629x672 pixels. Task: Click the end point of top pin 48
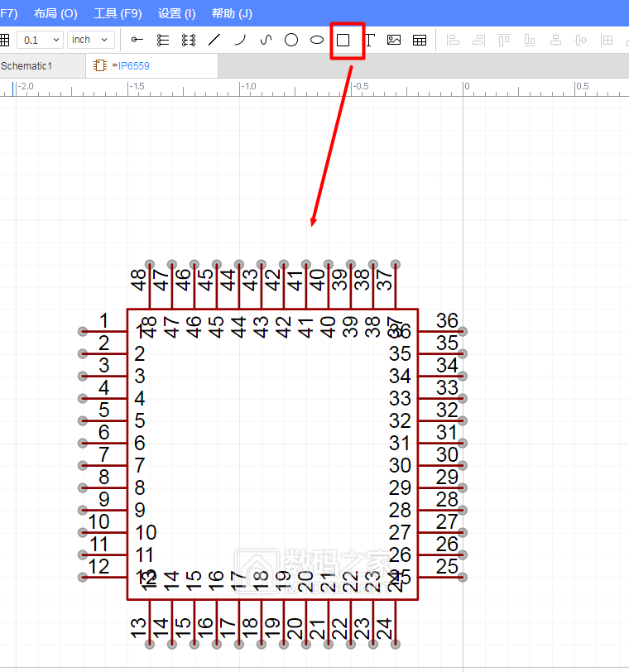[x=150, y=265]
